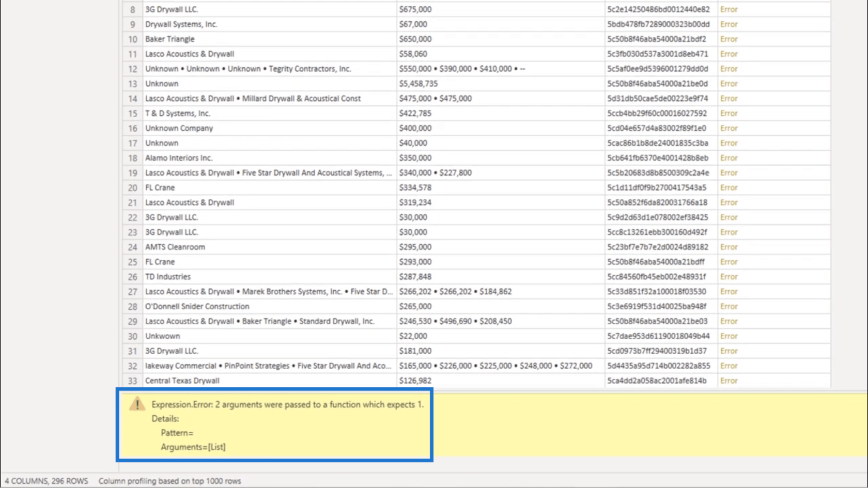
Task: Select the ID cell 5c2e14250486bd0012440e82
Action: point(661,9)
